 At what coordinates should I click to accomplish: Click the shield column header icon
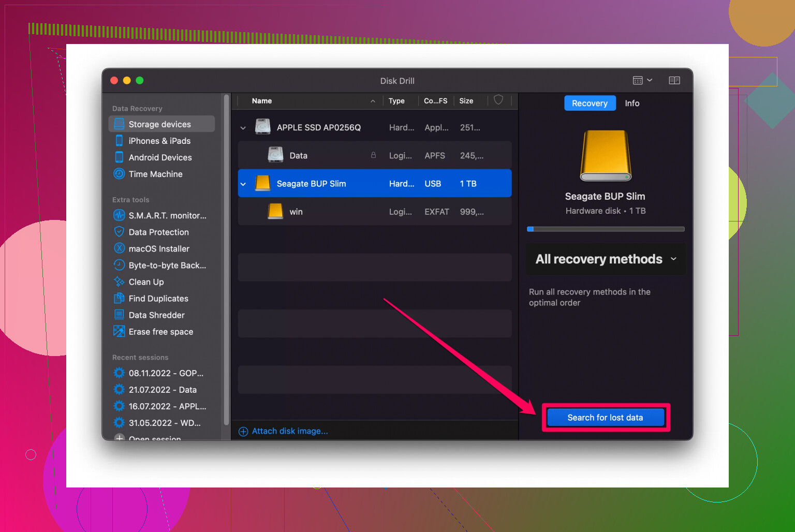coord(498,100)
